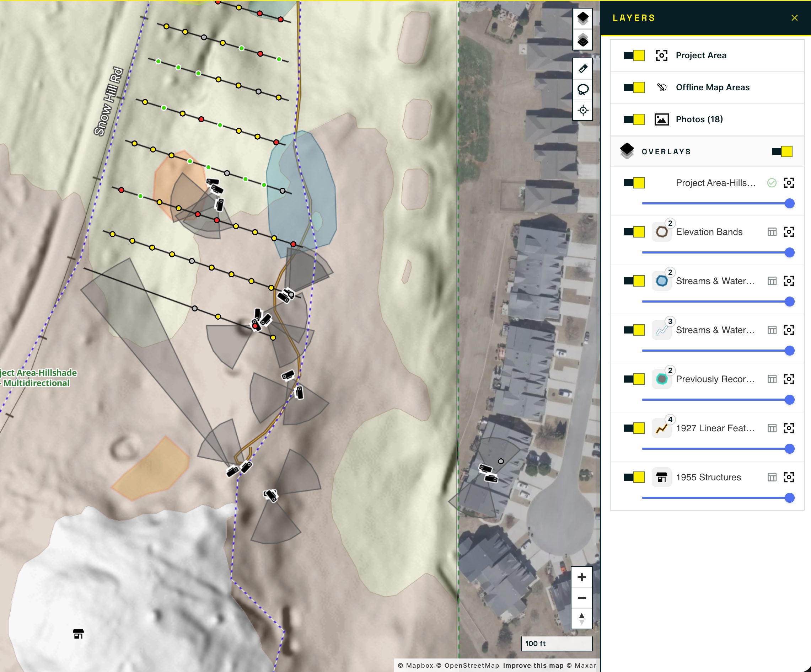This screenshot has width=811, height=672.
Task: Open Elevation Bands attribute table
Action: coord(772,232)
